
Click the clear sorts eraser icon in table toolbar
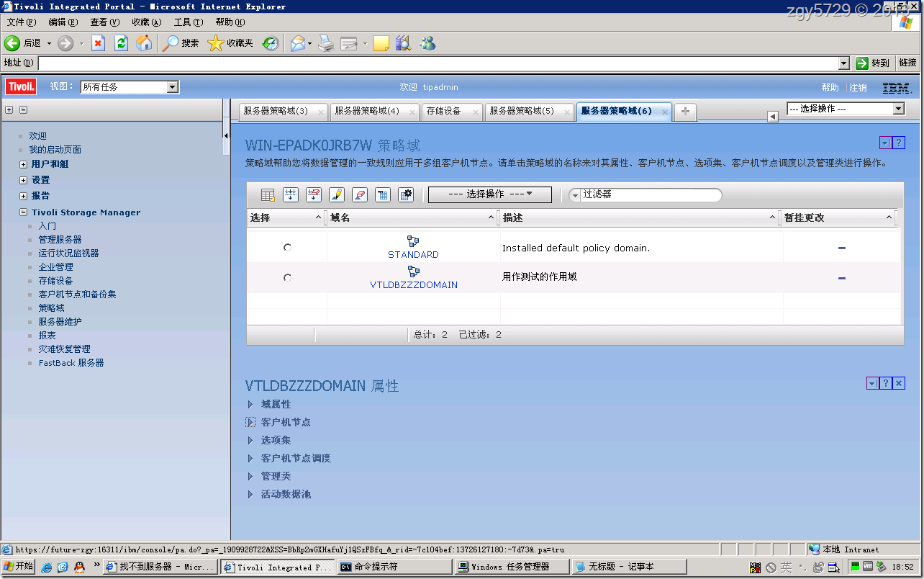360,194
